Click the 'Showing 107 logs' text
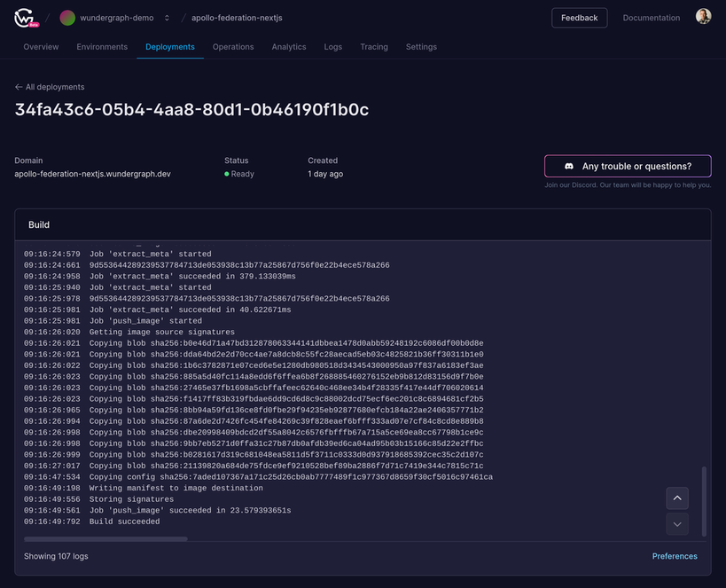The height and width of the screenshot is (588, 726). (56, 556)
